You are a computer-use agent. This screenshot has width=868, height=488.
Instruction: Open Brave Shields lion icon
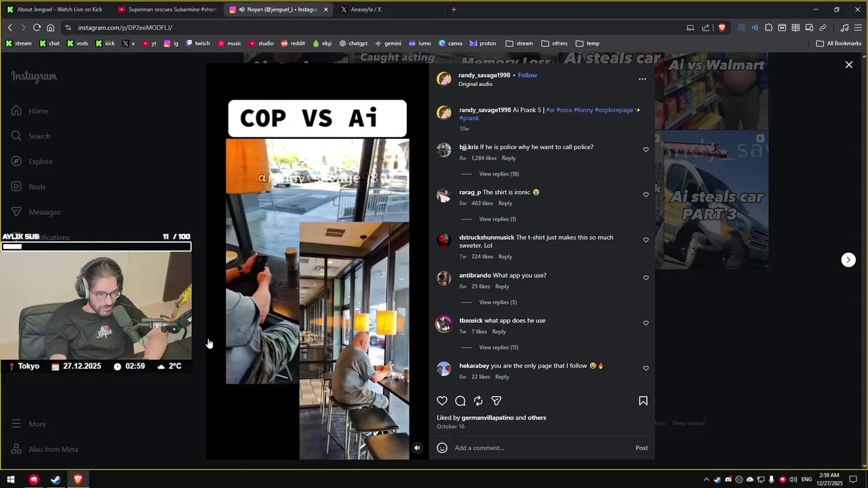(722, 28)
